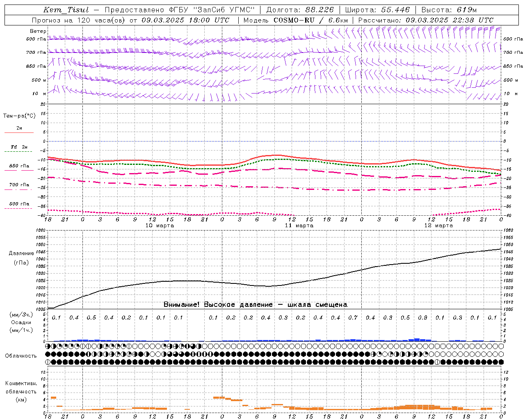The height and width of the screenshot is (420, 525).
Task: Click the Td 2м dew point legend label
Action: point(19,147)
